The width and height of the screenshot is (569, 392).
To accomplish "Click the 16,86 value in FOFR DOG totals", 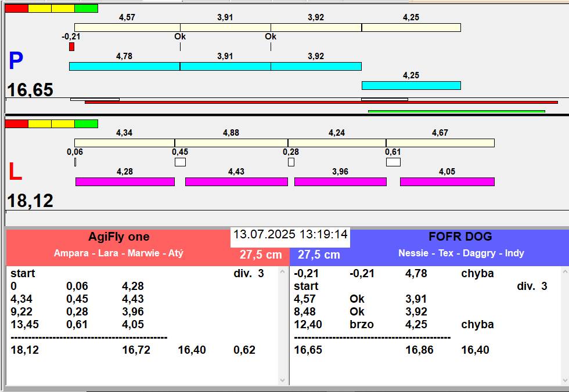I will click(x=419, y=350).
